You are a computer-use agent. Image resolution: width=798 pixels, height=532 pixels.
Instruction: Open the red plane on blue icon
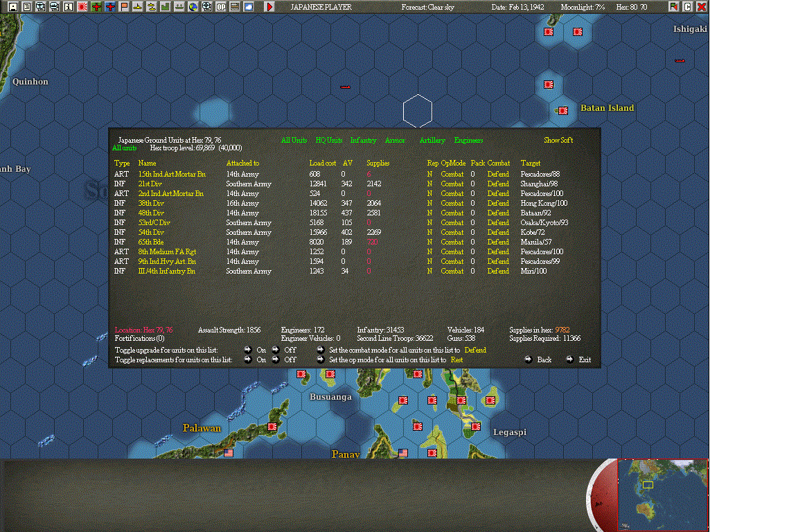110,7
